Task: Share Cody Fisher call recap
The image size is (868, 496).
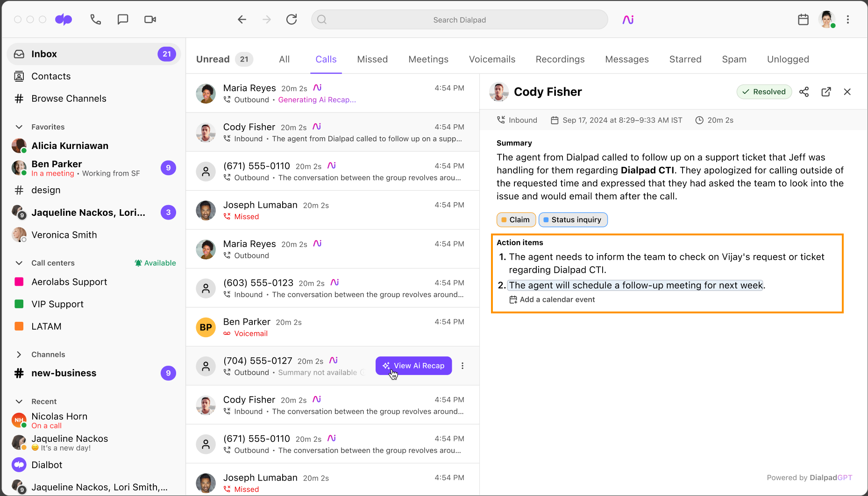Action: coord(804,92)
